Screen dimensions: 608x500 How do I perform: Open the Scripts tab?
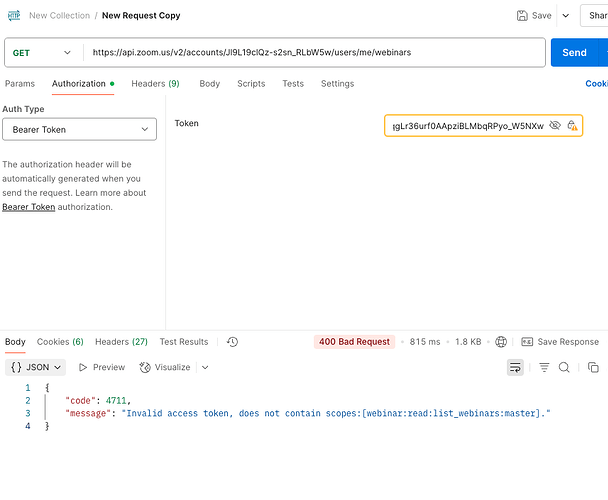point(251,84)
